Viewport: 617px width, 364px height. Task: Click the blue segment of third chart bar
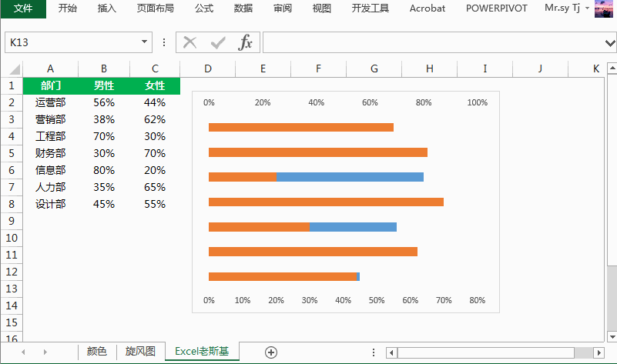pos(350,177)
